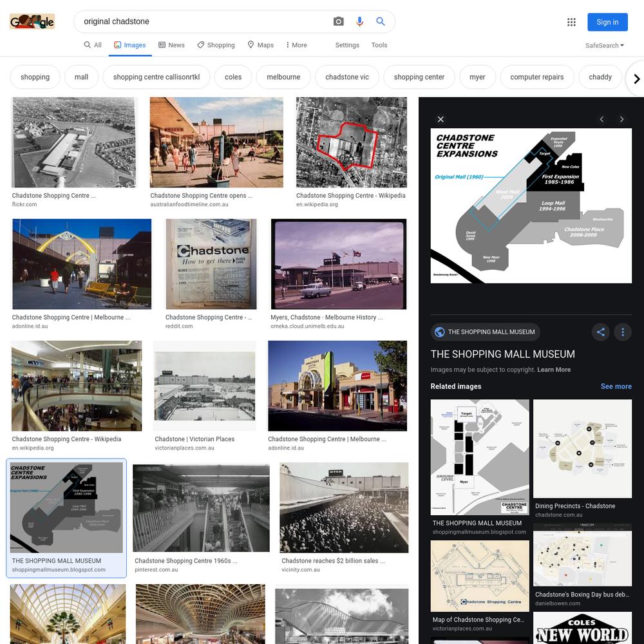Open Map of Chadstone Shopping Centre related image
The width and height of the screenshot is (644, 644).
click(480, 576)
